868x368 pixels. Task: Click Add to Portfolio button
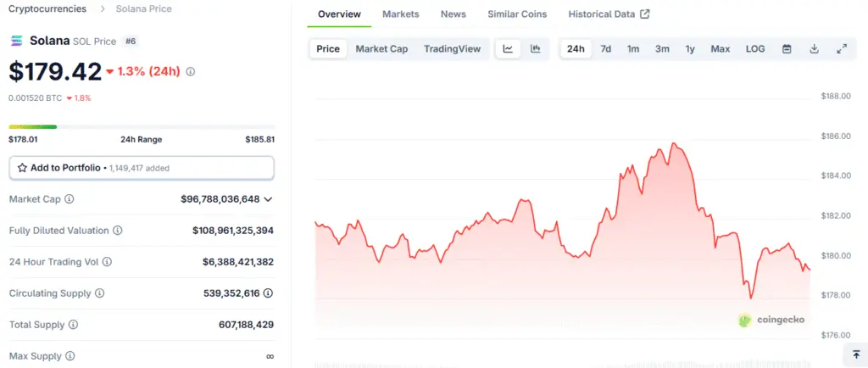142,168
